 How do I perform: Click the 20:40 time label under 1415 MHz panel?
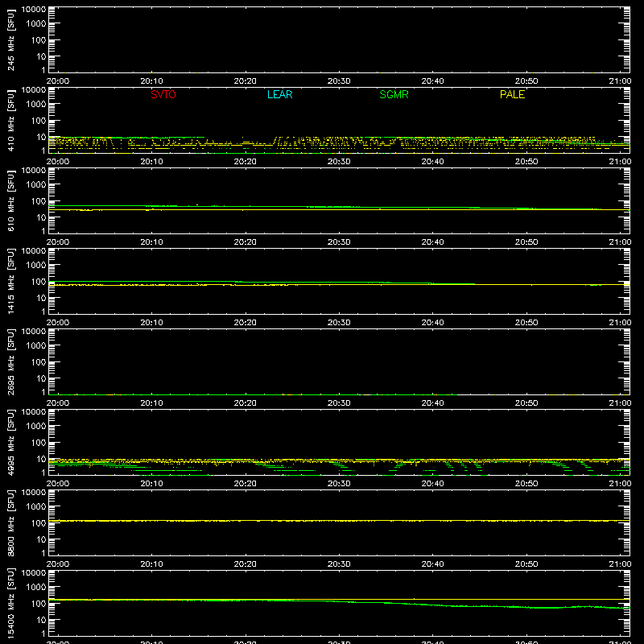point(432,323)
